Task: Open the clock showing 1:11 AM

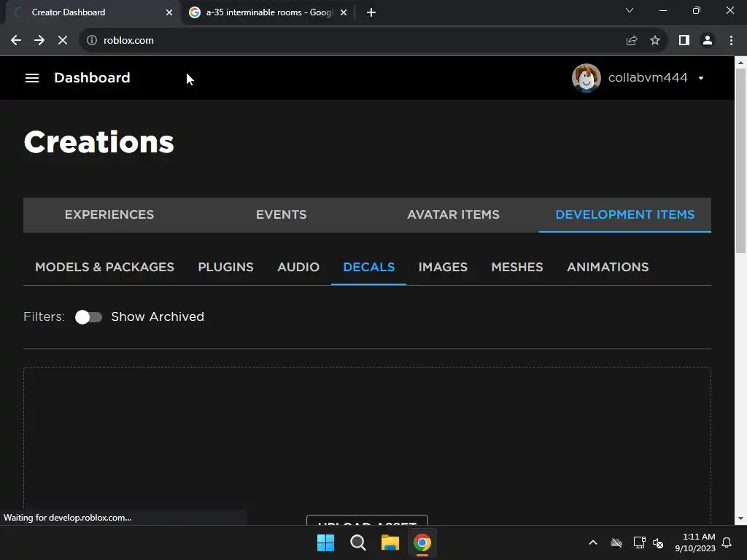Action: [x=695, y=542]
